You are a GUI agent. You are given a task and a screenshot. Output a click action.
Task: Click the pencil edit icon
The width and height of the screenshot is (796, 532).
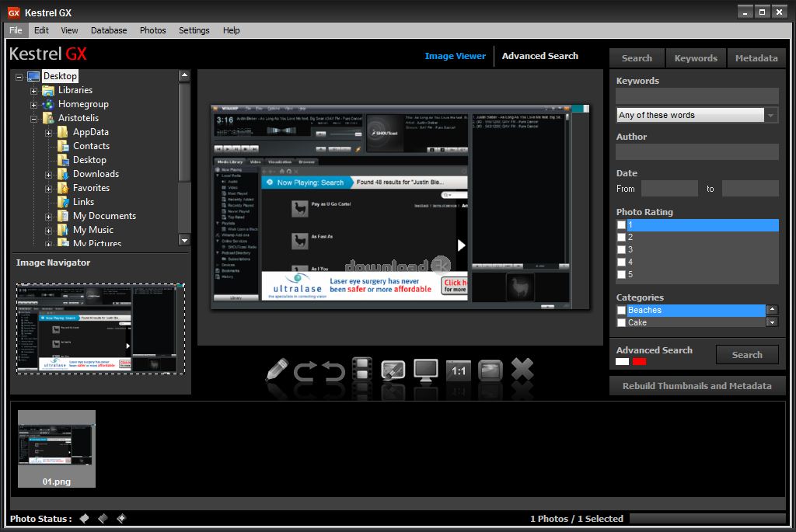278,370
